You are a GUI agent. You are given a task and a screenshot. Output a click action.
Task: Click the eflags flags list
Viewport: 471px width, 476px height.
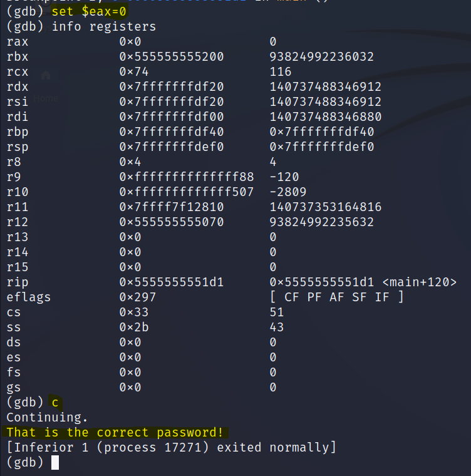[x=336, y=297]
